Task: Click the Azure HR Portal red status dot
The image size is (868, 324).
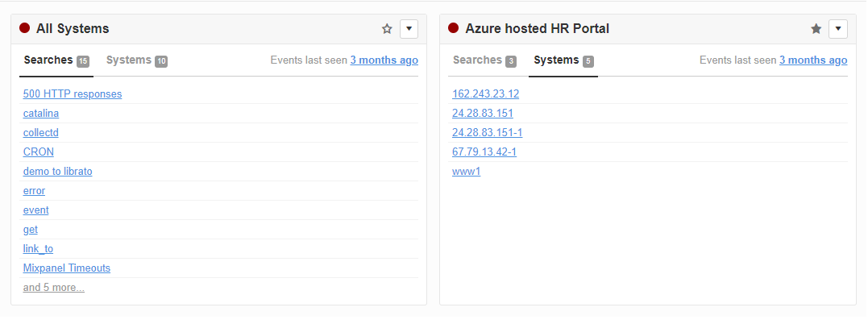Action: (x=454, y=28)
